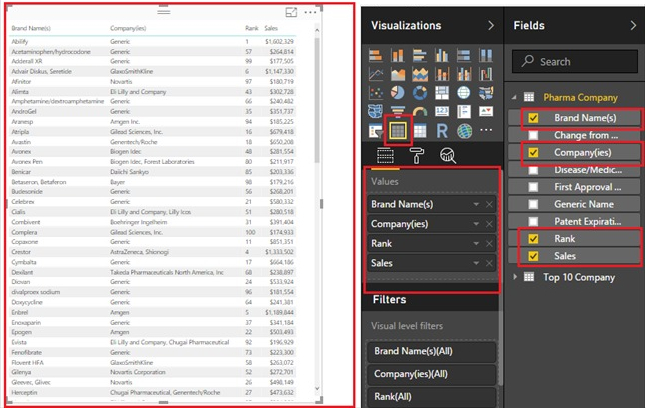This screenshot has width=646, height=408.
Task: Select the Stacked bar chart visualization
Action: coord(375,55)
